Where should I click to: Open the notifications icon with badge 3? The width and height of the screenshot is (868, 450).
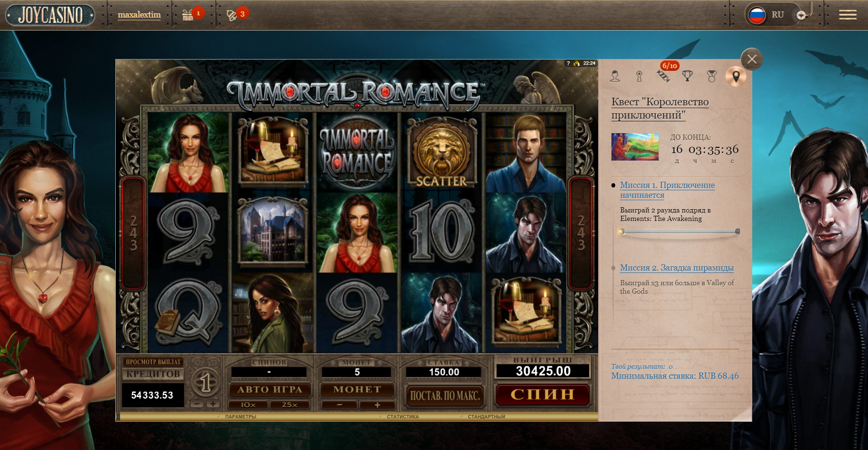(x=231, y=16)
